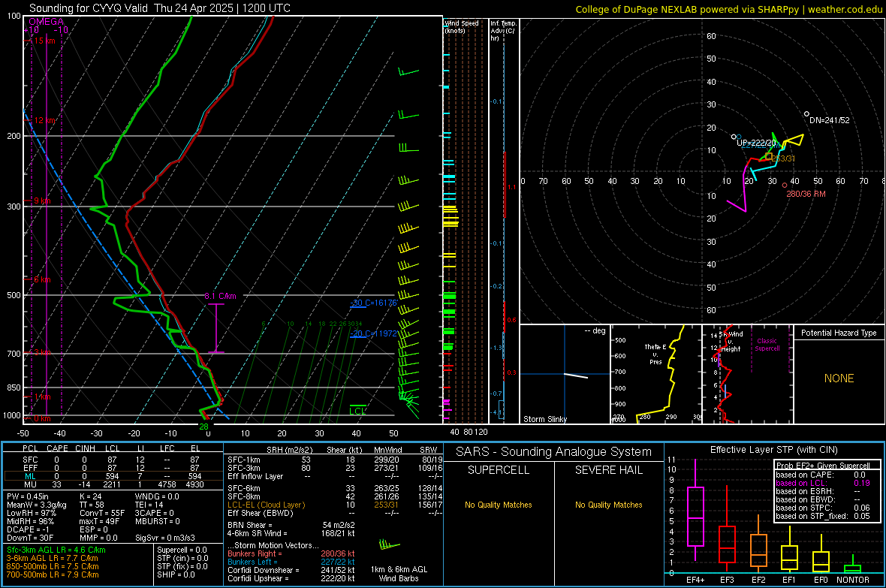Click the green 'Sfc-3km AGL LR' line
The height and width of the screenshot is (588, 886).
click(56, 550)
